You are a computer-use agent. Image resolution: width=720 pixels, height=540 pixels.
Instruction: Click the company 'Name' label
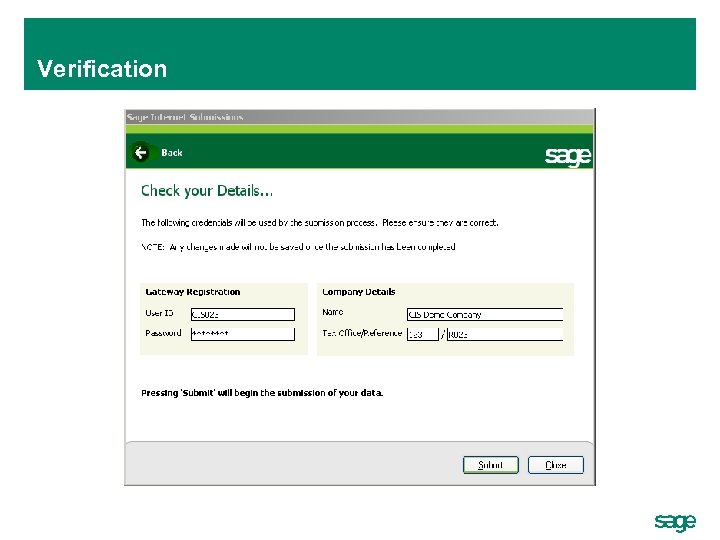332,312
